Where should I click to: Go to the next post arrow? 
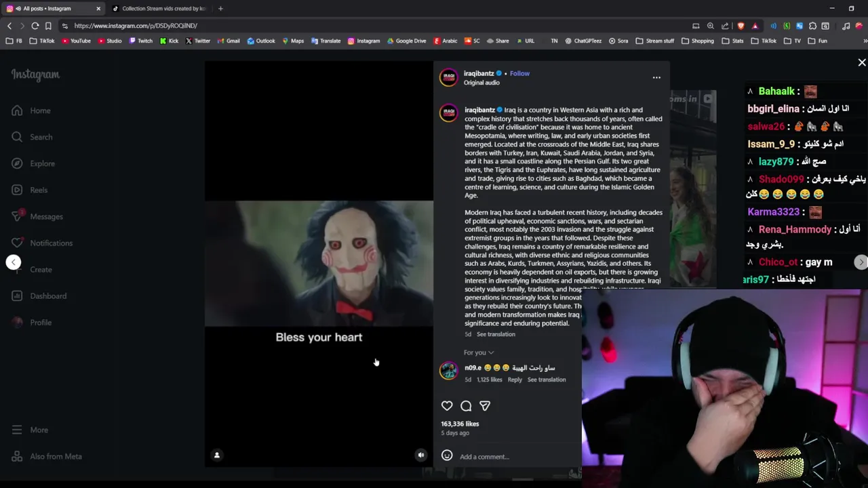tap(861, 262)
